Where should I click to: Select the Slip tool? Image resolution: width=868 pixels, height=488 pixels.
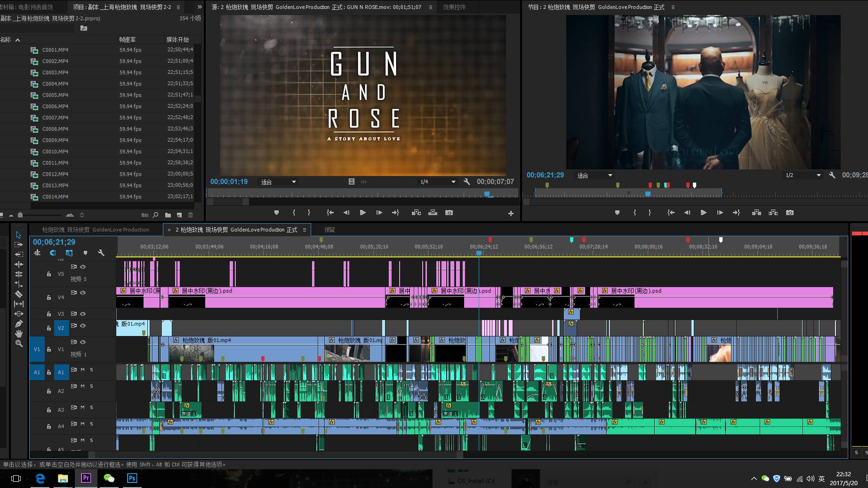coord(18,304)
